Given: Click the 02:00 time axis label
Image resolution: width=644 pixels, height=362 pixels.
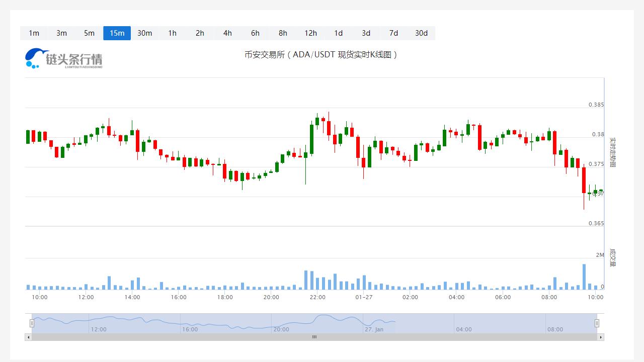Looking at the screenshot, I should (410, 297).
